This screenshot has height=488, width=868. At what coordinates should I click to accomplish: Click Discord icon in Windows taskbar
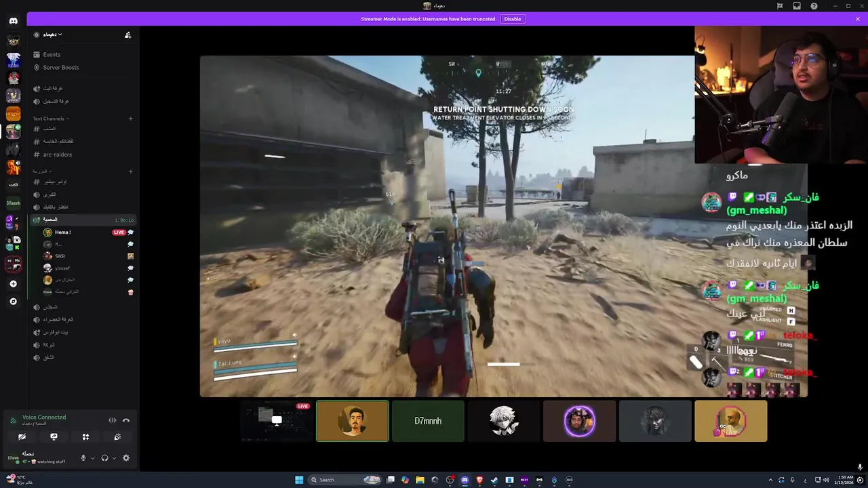pyautogui.click(x=465, y=480)
